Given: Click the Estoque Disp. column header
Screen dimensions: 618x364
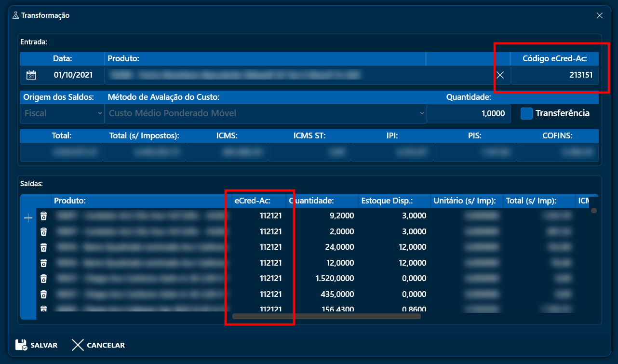Looking at the screenshot, I should pos(393,201).
